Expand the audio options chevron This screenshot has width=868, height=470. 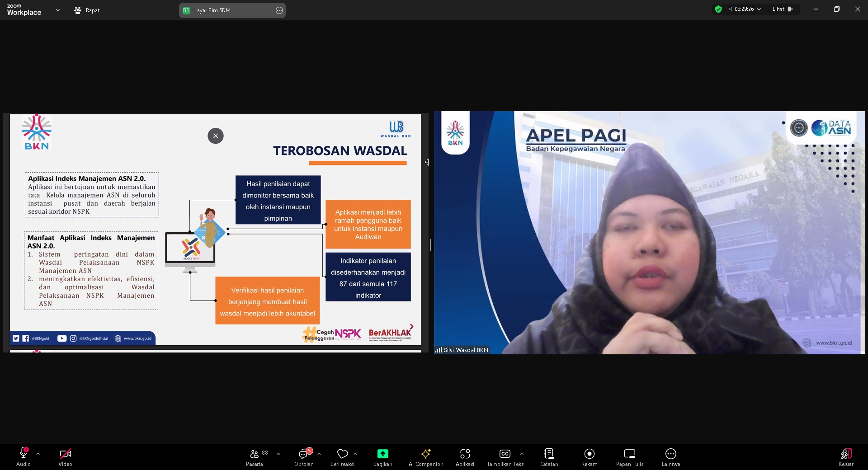pyautogui.click(x=38, y=453)
